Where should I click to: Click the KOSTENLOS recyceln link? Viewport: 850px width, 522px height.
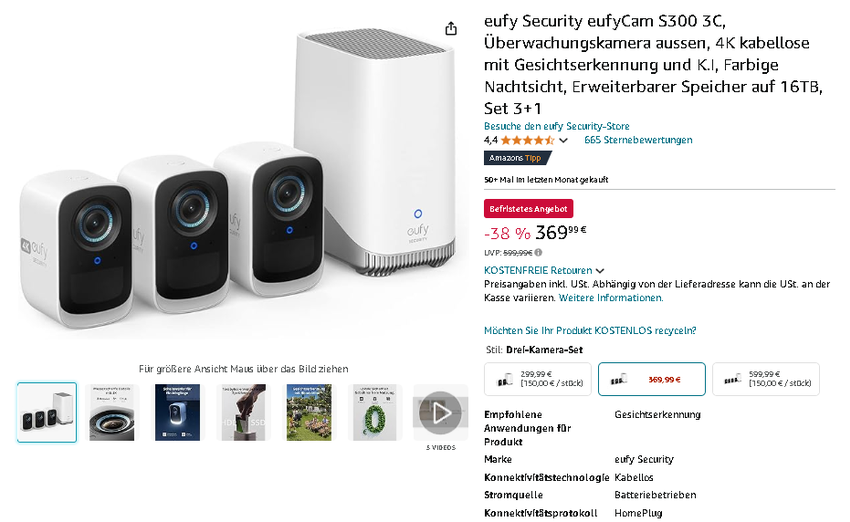[590, 330]
